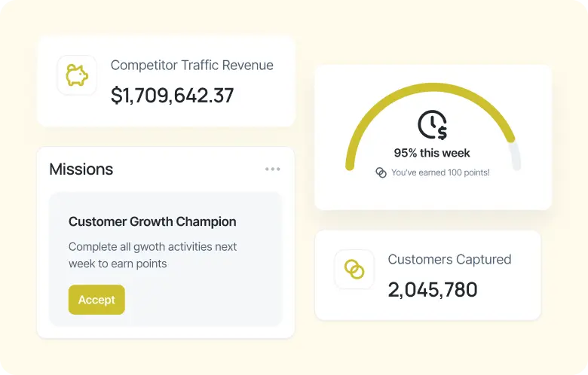The image size is (588, 375).
Task: Click the clock with dollar sign icon
Action: tap(432, 125)
